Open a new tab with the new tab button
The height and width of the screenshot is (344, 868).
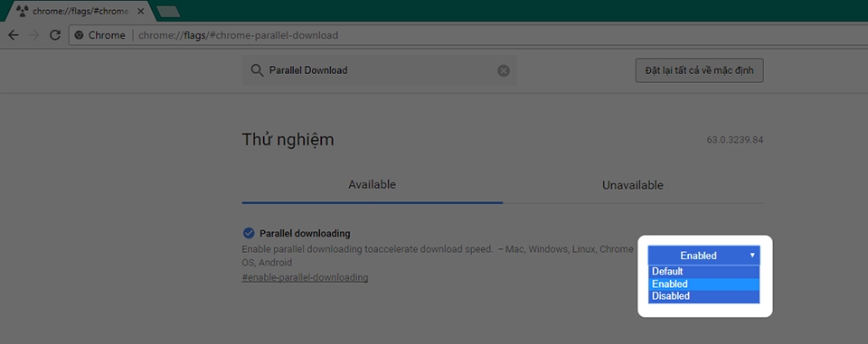pos(168,12)
